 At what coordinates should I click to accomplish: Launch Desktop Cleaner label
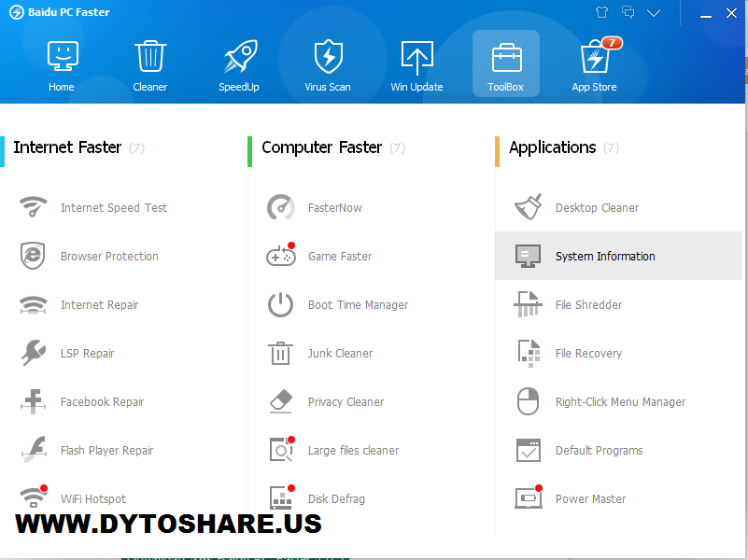tap(597, 208)
